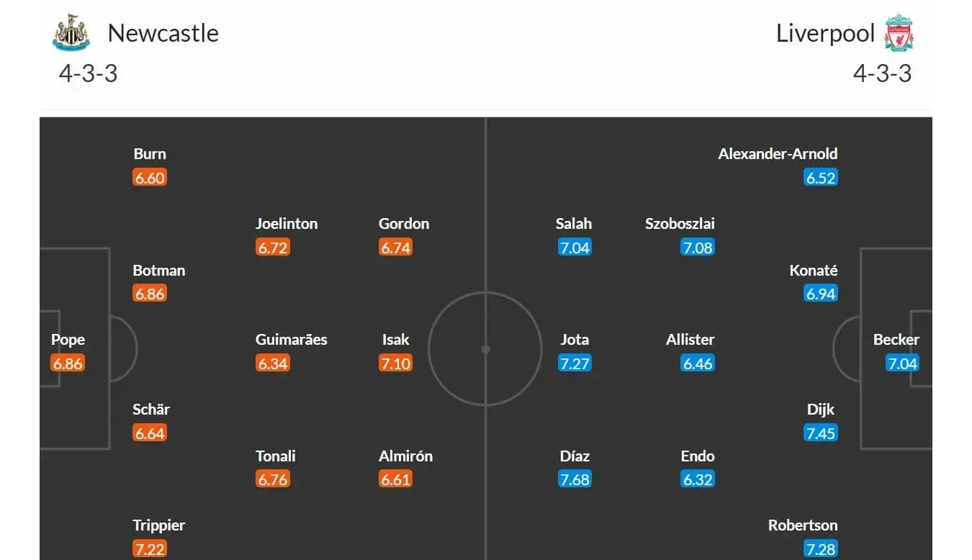Viewport: 972px width, 560px height.
Task: Select Salah's 7.04 rating badge
Action: pos(575,248)
